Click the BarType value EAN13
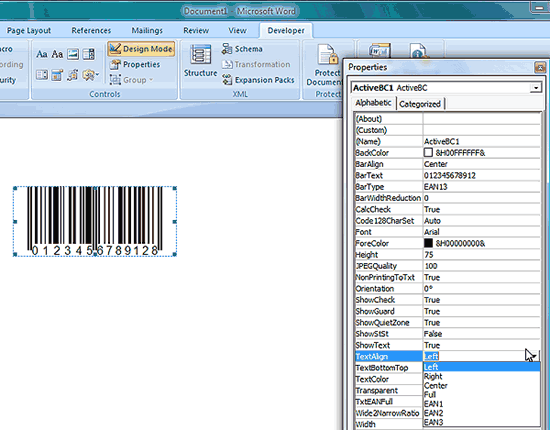The height and width of the screenshot is (430, 550). (482, 187)
